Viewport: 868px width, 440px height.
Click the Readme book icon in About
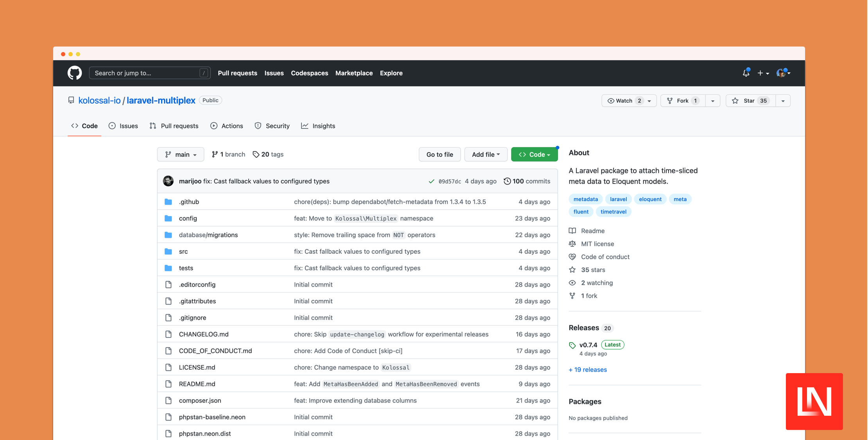(572, 231)
